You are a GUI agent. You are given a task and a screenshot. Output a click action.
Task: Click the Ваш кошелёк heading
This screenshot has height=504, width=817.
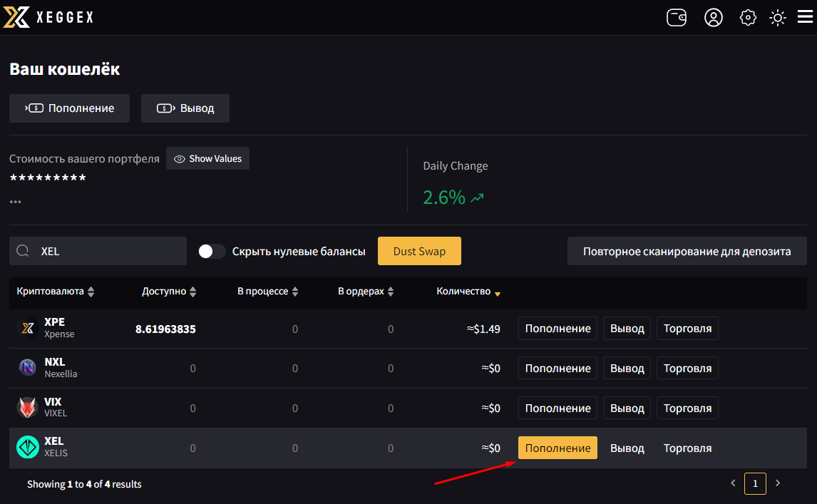pos(65,69)
